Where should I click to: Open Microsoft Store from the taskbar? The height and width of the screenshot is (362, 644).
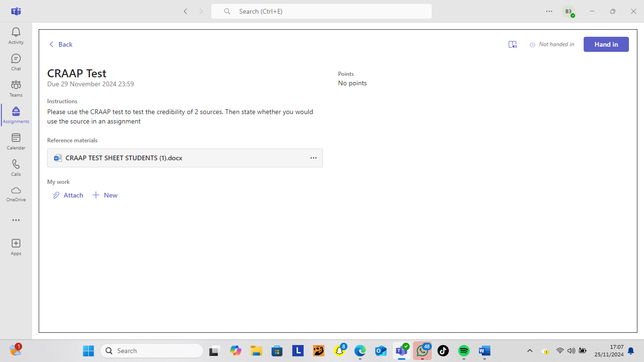click(x=277, y=351)
